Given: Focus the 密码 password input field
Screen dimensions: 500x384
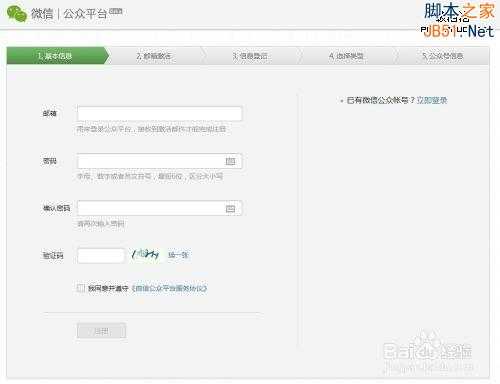Looking at the screenshot, I should tap(160, 161).
